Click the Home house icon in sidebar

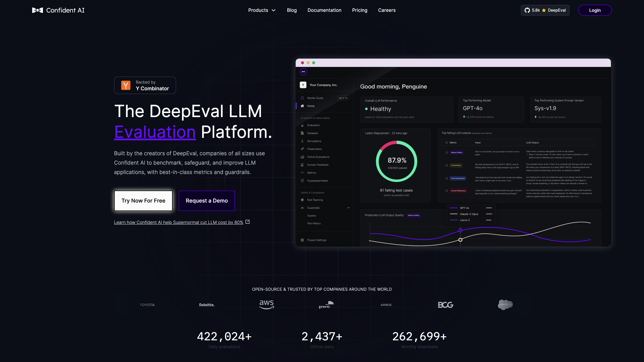(x=302, y=106)
